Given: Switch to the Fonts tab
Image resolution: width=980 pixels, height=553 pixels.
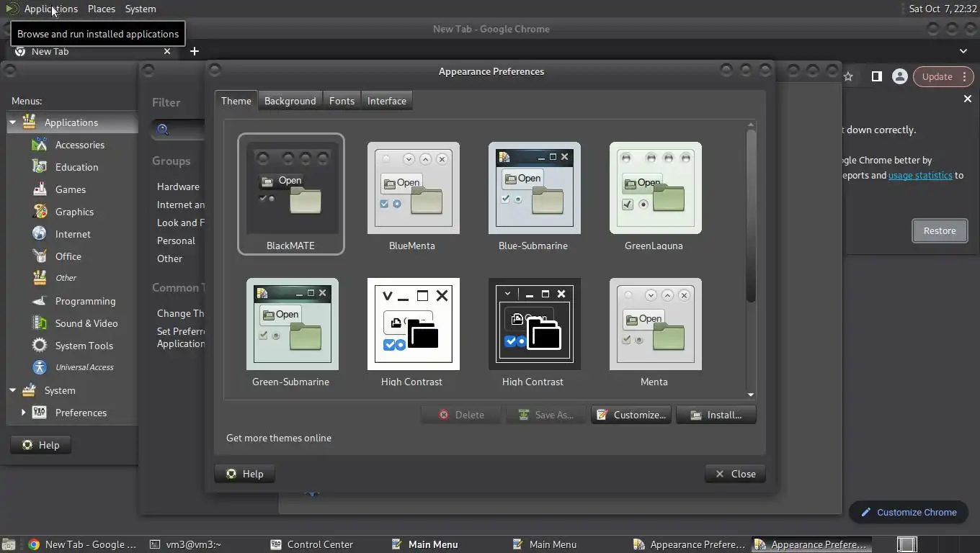Looking at the screenshot, I should [342, 101].
